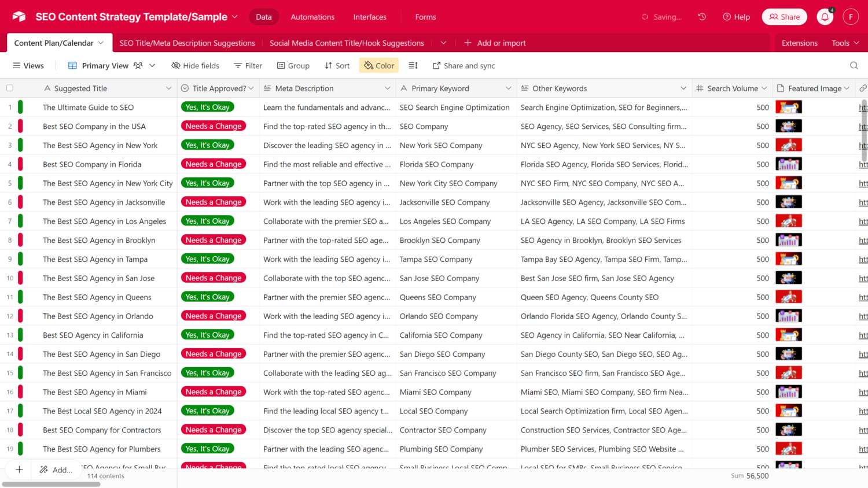This screenshot has width=868, height=488.
Task: Click the search magnifier icon
Action: pyautogui.click(x=854, y=66)
